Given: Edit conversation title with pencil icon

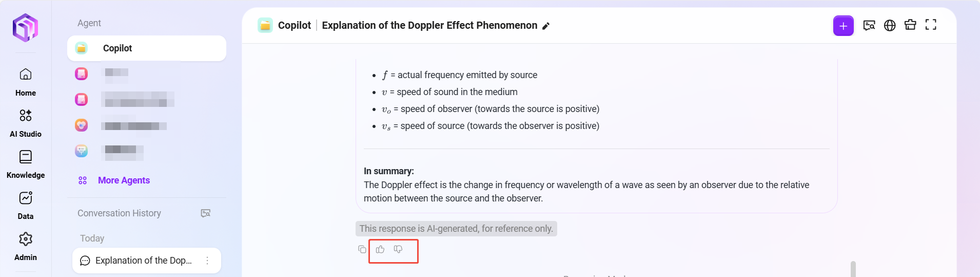Looking at the screenshot, I should 546,26.
